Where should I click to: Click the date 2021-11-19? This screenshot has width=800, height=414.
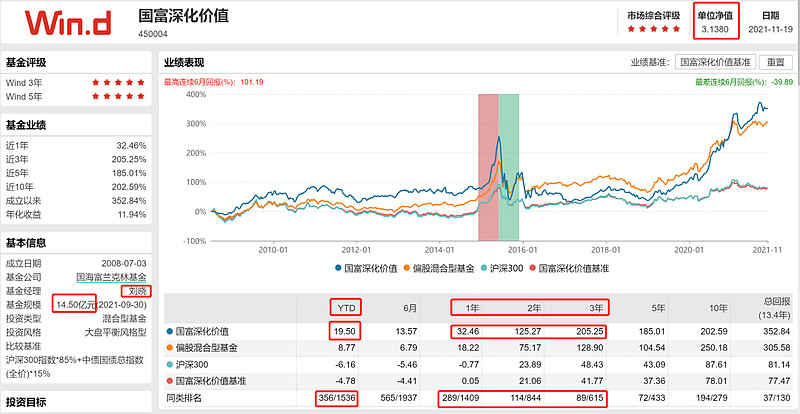[771, 29]
